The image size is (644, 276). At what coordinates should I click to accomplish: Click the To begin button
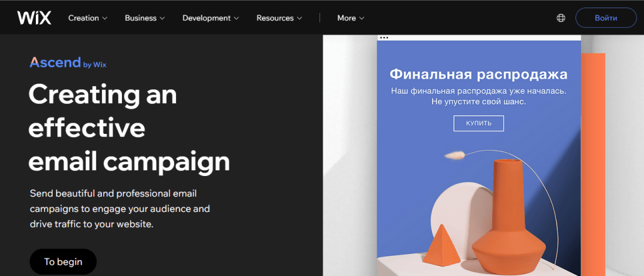(x=63, y=262)
